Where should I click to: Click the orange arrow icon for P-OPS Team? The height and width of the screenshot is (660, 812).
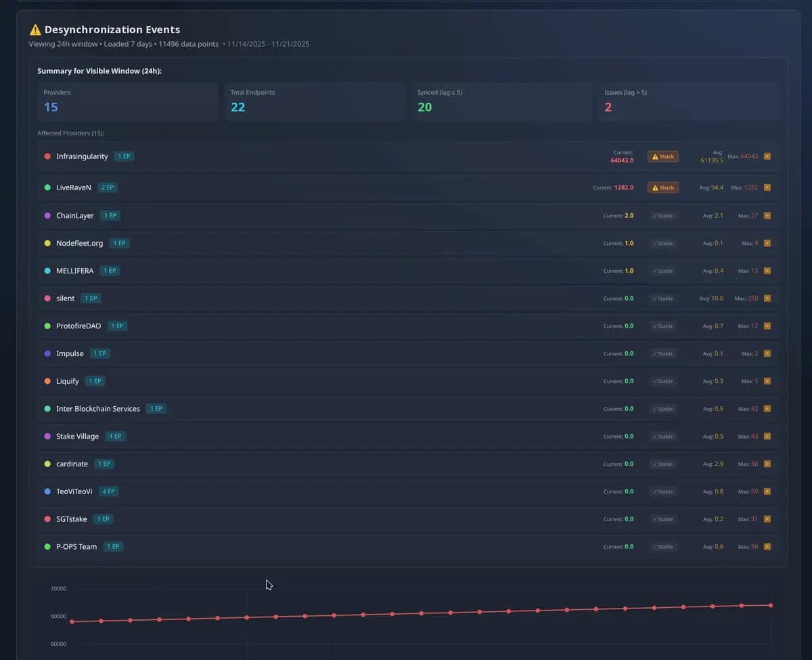click(x=767, y=547)
